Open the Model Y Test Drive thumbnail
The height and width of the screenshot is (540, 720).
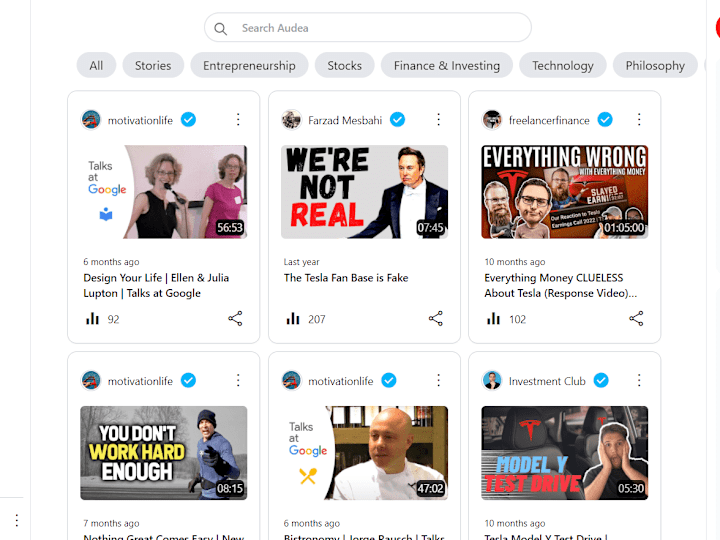565,453
